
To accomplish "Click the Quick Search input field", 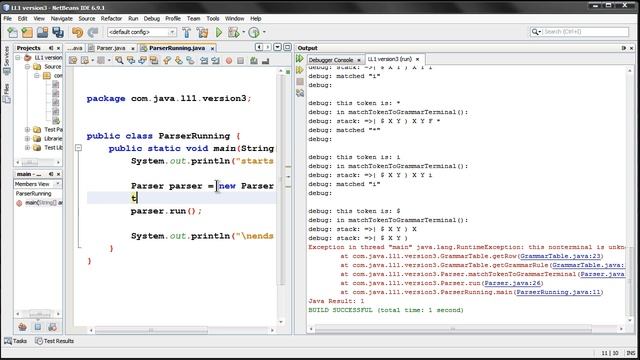I will (x=585, y=31).
